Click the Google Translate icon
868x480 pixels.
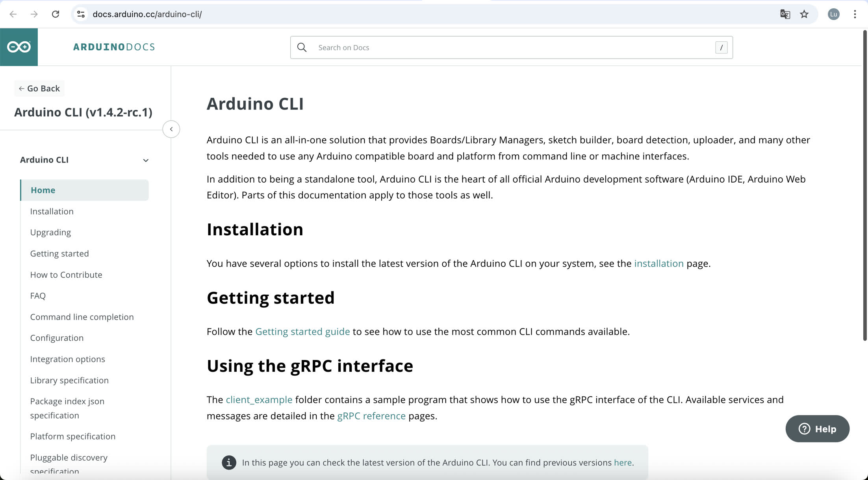point(785,14)
